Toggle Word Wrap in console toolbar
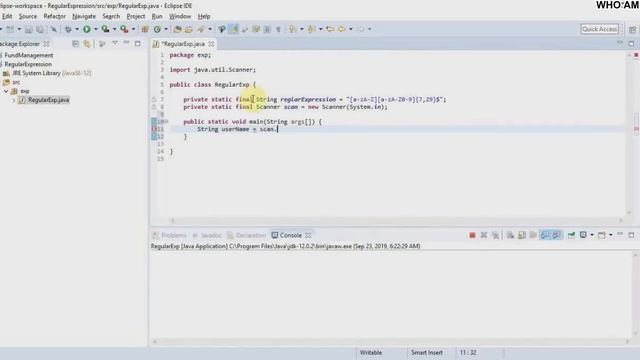The image size is (640, 360). (533, 235)
